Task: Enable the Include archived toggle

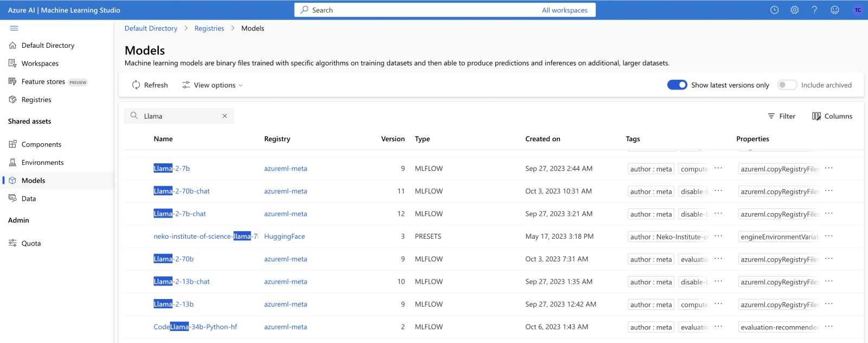Action: [x=787, y=85]
